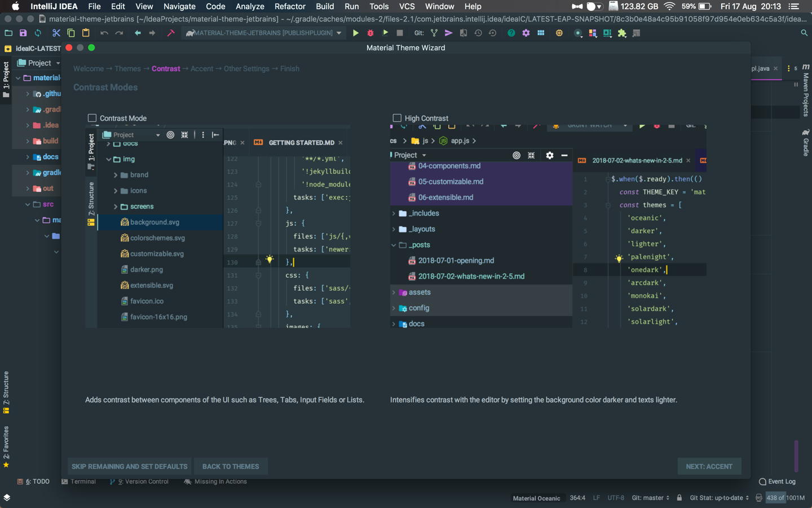Screen dimensions: 812x508
Task: Open the Git: master branch selector
Action: [x=650, y=498]
